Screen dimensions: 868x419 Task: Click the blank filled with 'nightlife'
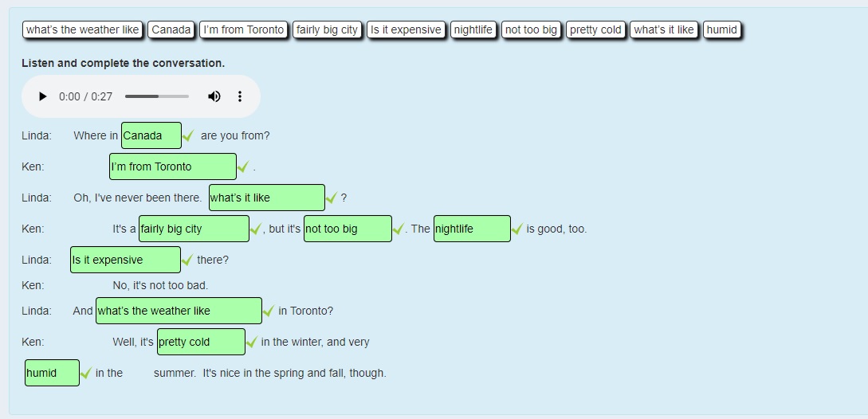click(x=472, y=229)
